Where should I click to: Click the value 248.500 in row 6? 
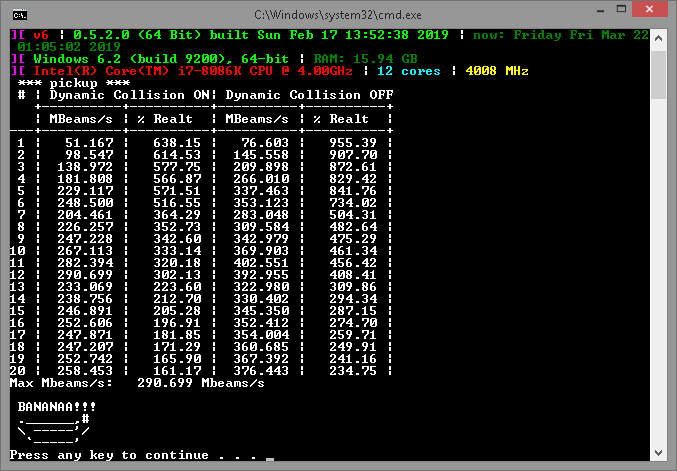click(x=85, y=203)
